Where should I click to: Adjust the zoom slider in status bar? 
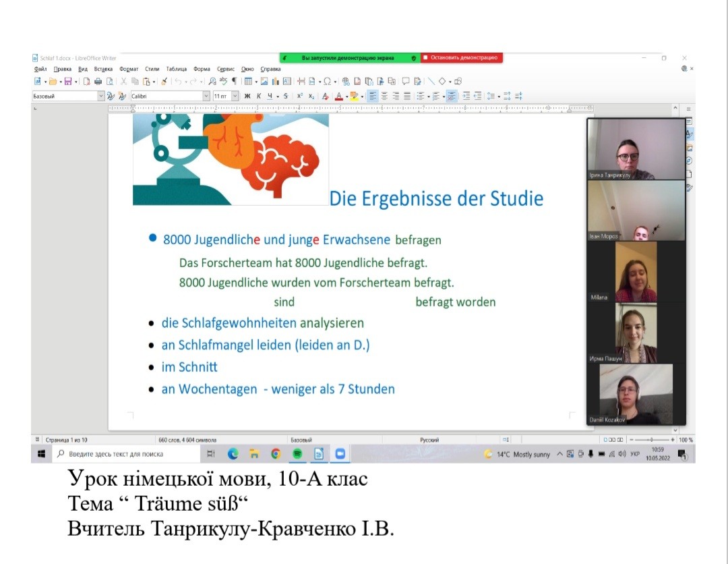[x=651, y=440]
